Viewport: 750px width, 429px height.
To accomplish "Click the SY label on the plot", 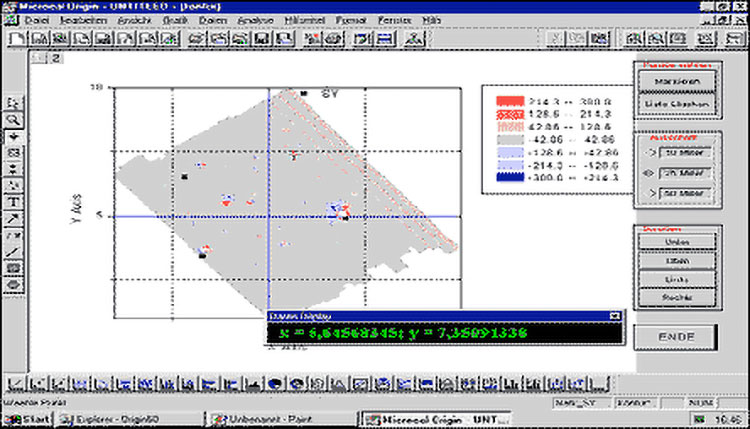I will (x=330, y=93).
